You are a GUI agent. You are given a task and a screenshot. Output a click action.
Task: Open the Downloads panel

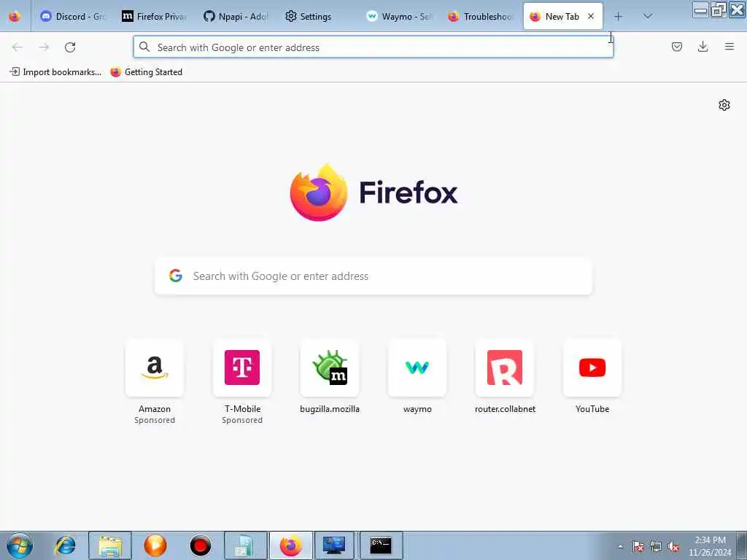click(703, 47)
